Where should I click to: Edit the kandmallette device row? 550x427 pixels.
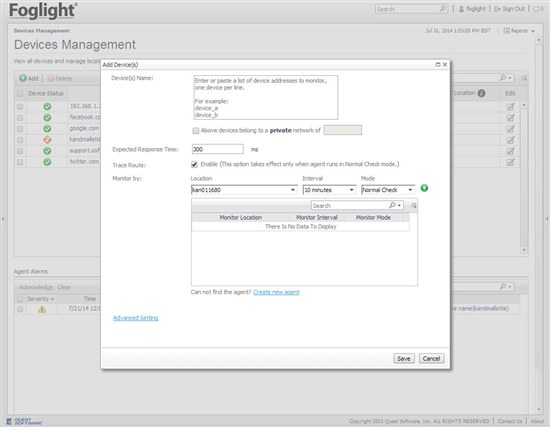tap(510, 140)
